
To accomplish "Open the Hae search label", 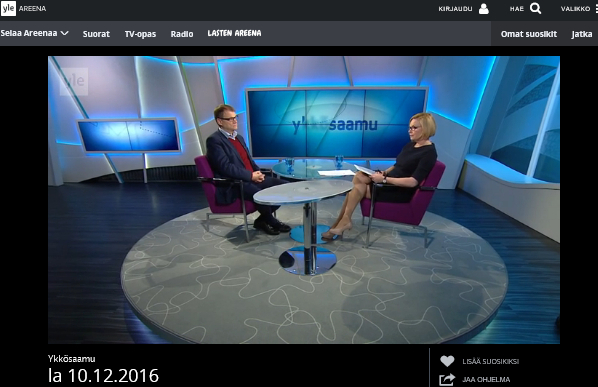I will coord(517,9).
